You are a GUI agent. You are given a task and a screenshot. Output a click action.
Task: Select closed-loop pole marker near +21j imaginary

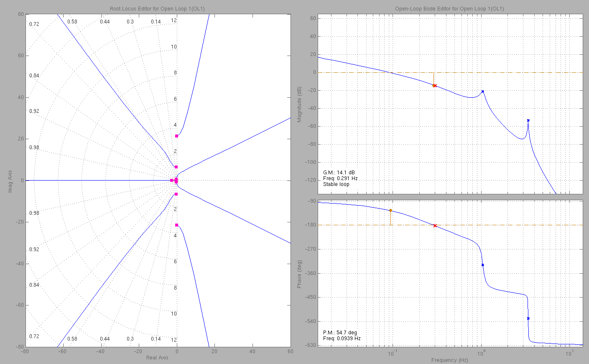(x=177, y=136)
